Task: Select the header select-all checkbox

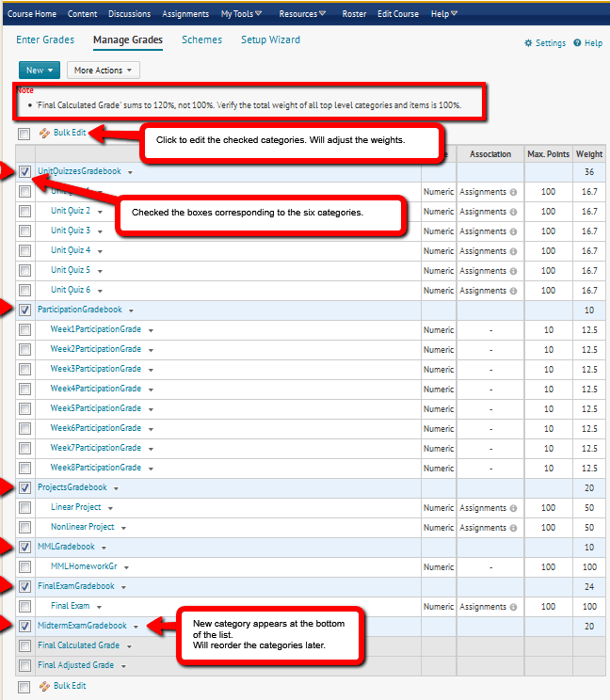Action: pos(24,134)
